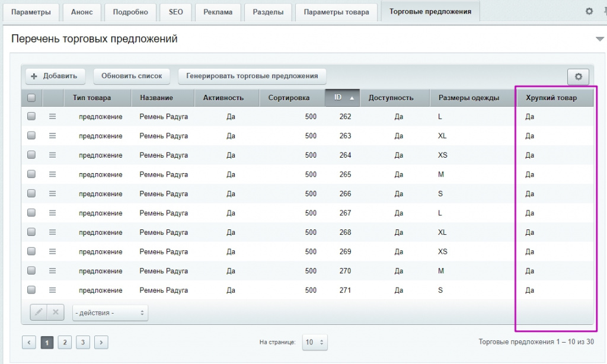Open the per-page count dropdown showing 10

point(315,342)
